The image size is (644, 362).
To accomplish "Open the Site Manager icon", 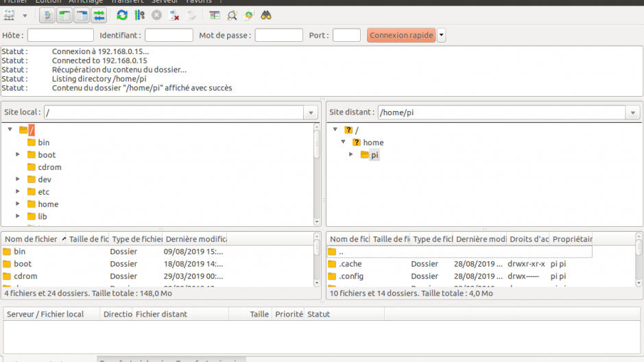I will (x=9, y=16).
